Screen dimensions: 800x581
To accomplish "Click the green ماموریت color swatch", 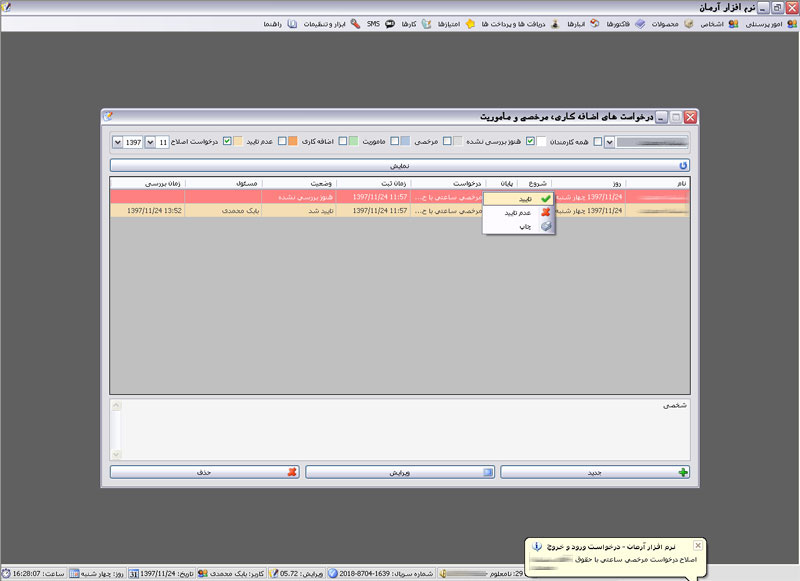I will click(353, 141).
